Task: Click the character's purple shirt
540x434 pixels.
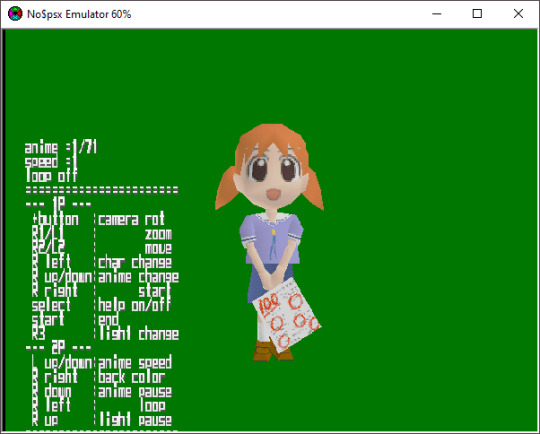Action: (272, 238)
